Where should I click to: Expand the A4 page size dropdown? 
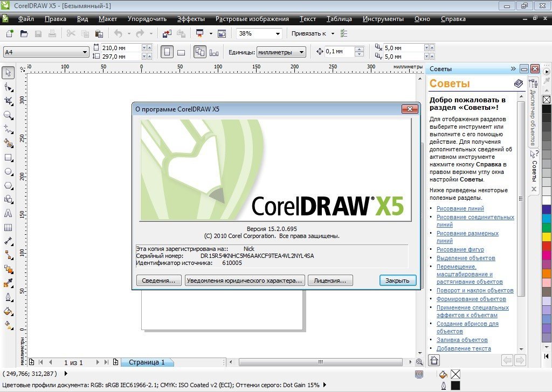(x=85, y=52)
